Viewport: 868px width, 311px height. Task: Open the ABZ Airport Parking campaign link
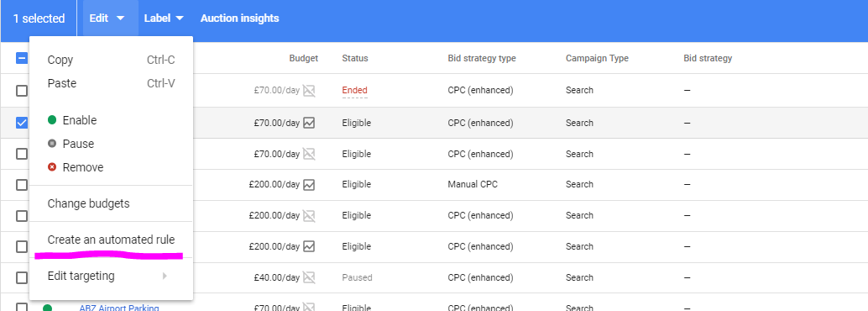click(x=119, y=308)
